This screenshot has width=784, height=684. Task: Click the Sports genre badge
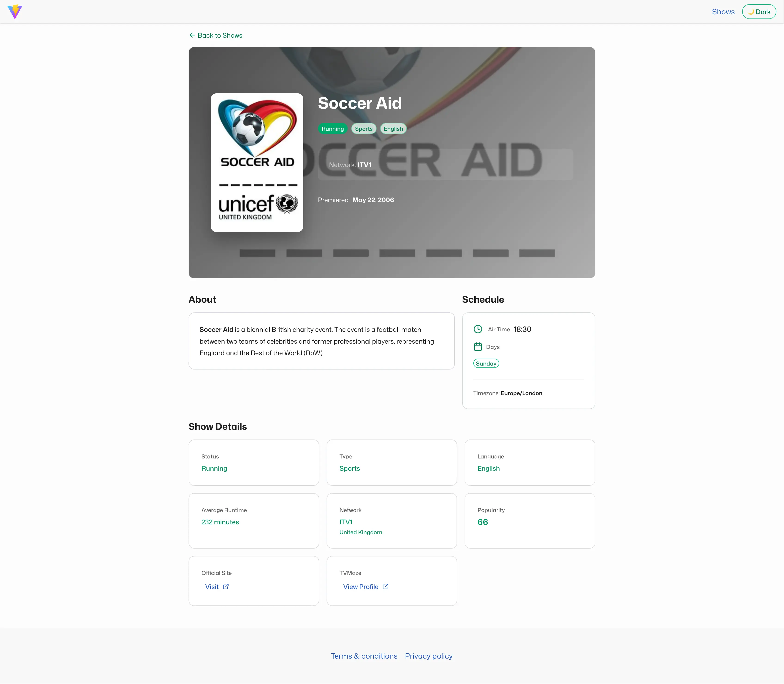click(364, 129)
